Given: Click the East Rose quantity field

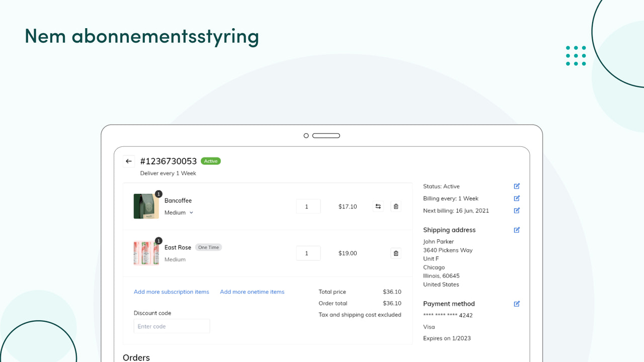Looking at the screenshot, I should 308,253.
